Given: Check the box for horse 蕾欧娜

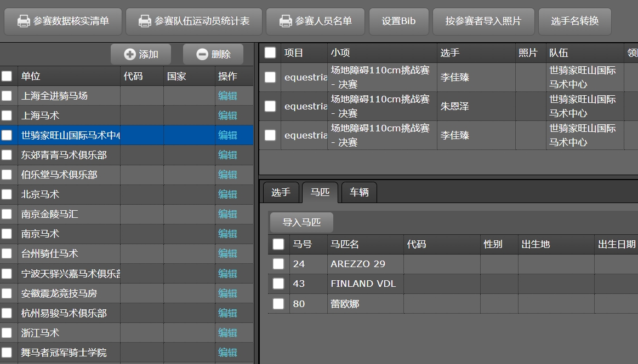Looking at the screenshot, I should coord(278,303).
